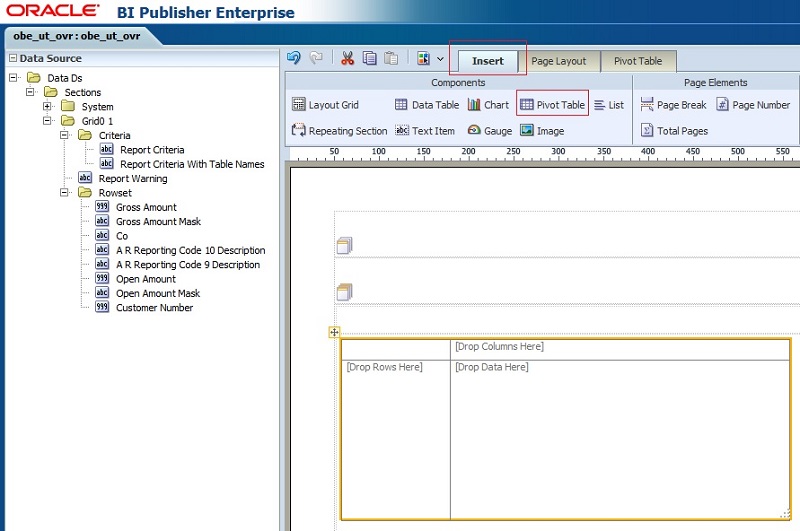This screenshot has height=531, width=800.
Task: Insert Total Pages element
Action: [x=674, y=131]
